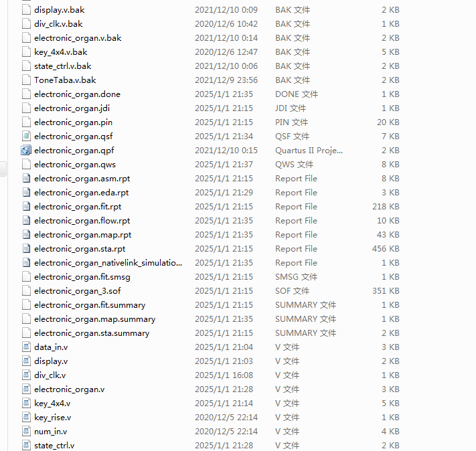Image resolution: width=476 pixels, height=451 pixels.
Task: Select the electronic_organ.asm.rpt report file icon
Action: click(26, 179)
